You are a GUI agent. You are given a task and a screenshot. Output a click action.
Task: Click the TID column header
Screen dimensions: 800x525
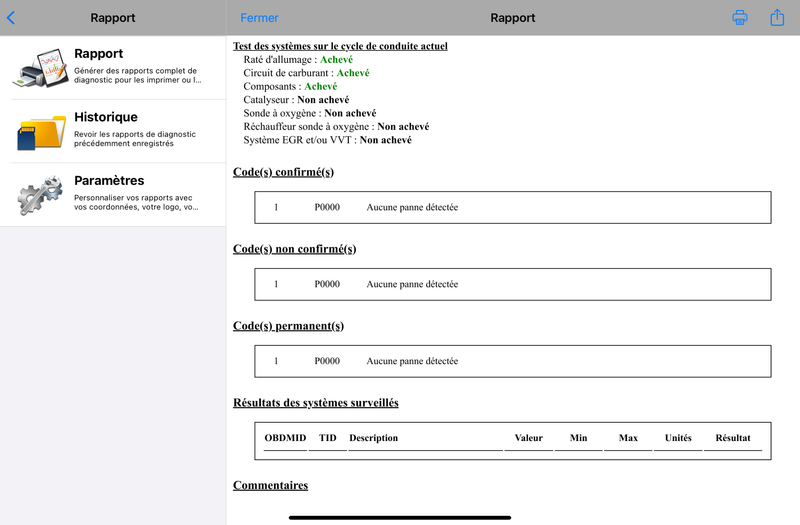(x=328, y=438)
